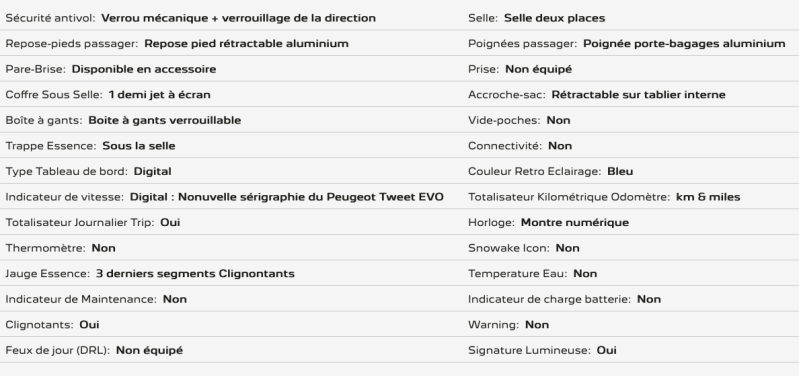Select the Indicateur de vitesse description
Viewport: 799px width, 376px height.
[286, 197]
